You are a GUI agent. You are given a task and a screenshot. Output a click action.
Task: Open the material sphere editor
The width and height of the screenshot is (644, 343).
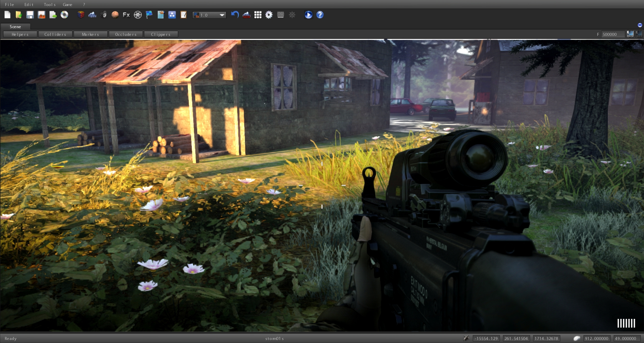pos(115,15)
